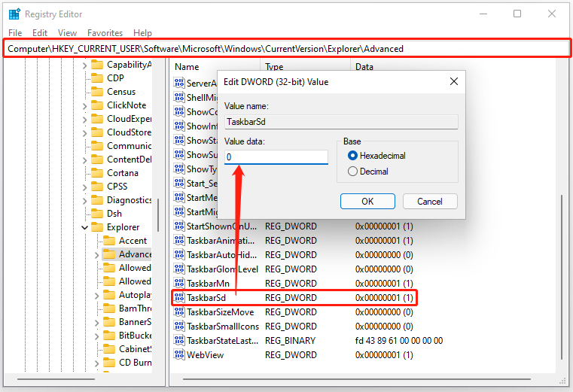
Task: Select the BamThr key in tree
Action: click(135, 308)
